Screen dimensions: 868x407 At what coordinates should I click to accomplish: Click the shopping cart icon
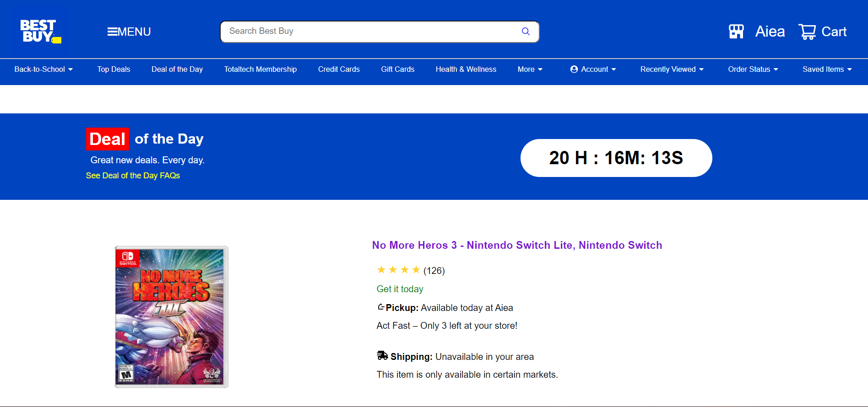[807, 32]
